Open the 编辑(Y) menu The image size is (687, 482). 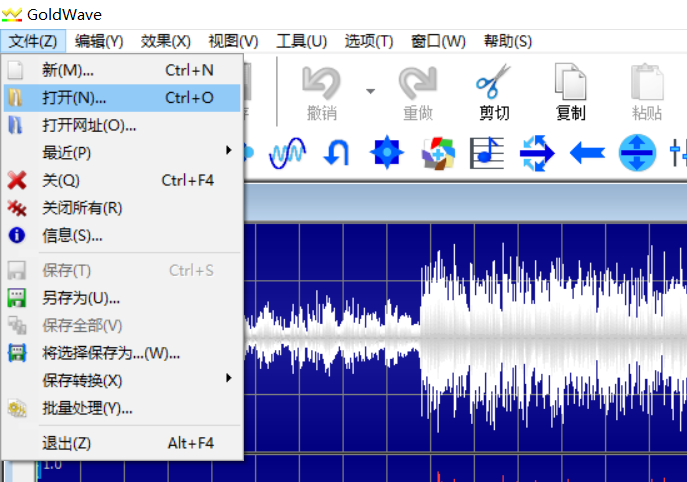pyautogui.click(x=99, y=42)
